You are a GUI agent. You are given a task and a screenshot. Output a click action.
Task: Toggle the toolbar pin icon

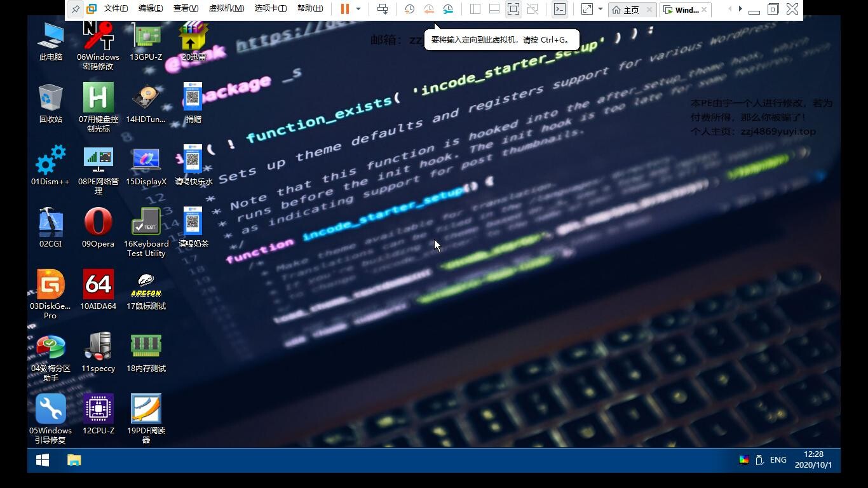[76, 9]
